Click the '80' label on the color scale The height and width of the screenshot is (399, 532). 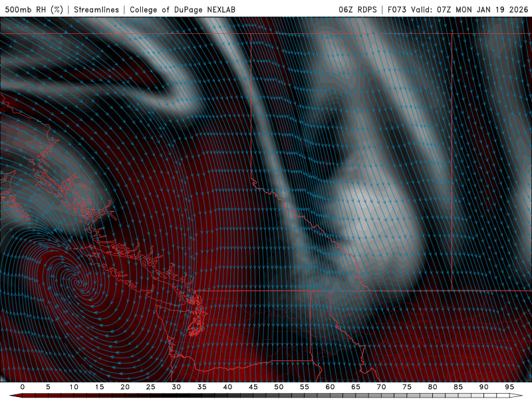click(x=432, y=387)
